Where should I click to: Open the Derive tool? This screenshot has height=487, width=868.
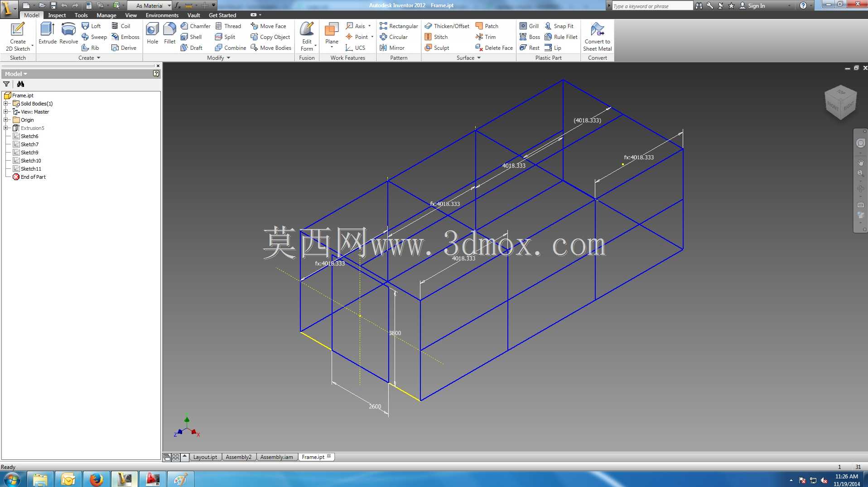click(124, 48)
